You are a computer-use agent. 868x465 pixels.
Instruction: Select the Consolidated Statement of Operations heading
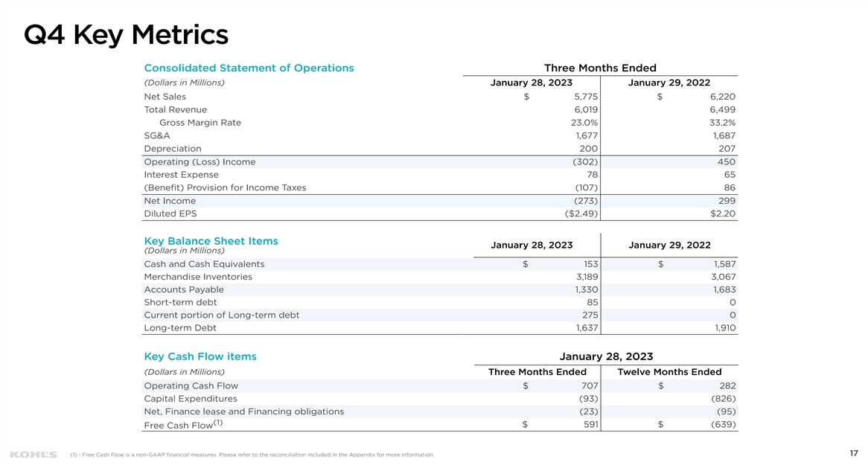point(249,68)
